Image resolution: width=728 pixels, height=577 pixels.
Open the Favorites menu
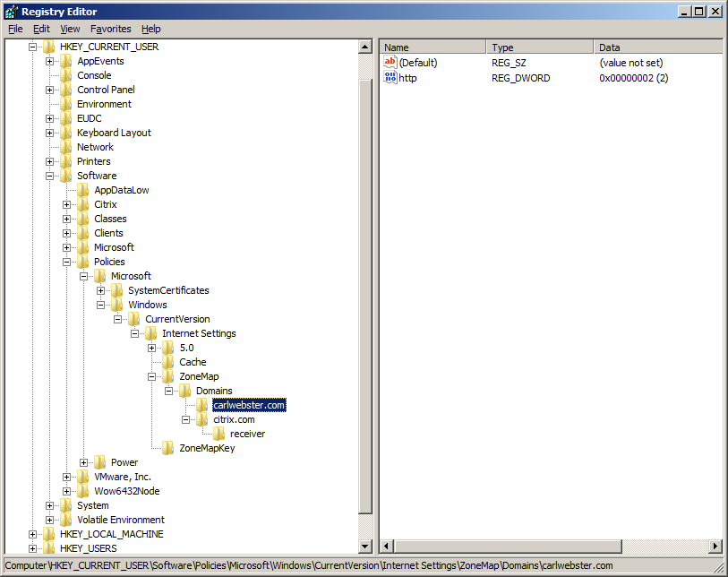[110, 29]
